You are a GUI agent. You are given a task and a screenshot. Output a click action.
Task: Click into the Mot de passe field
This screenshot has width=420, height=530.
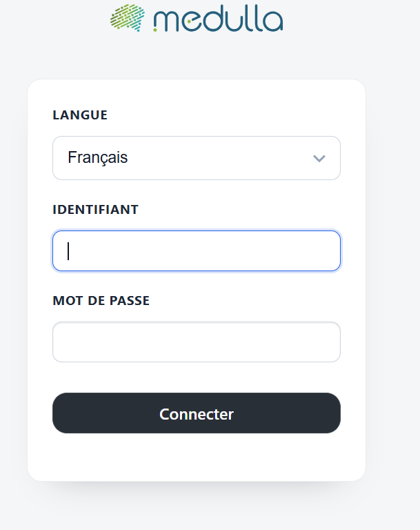click(196, 342)
